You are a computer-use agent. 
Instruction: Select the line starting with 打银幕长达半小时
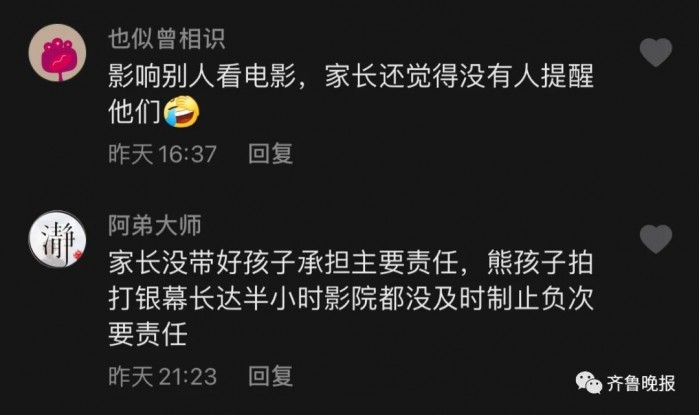351,299
